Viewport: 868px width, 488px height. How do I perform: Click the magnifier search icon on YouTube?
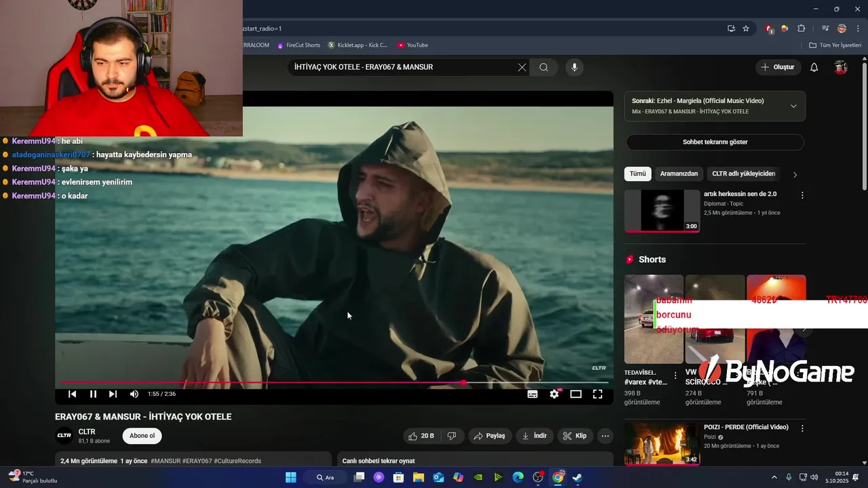point(544,67)
